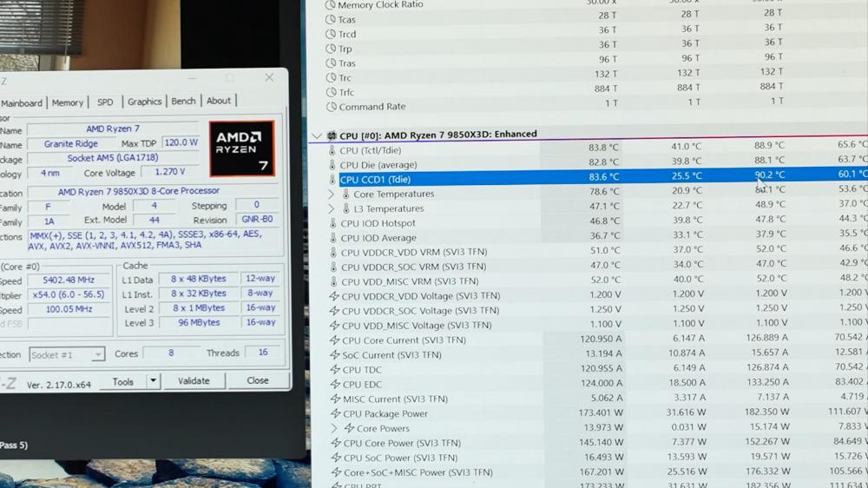Click the lightning icon beside CPU TDC
The width and height of the screenshot is (868, 488).
click(335, 370)
